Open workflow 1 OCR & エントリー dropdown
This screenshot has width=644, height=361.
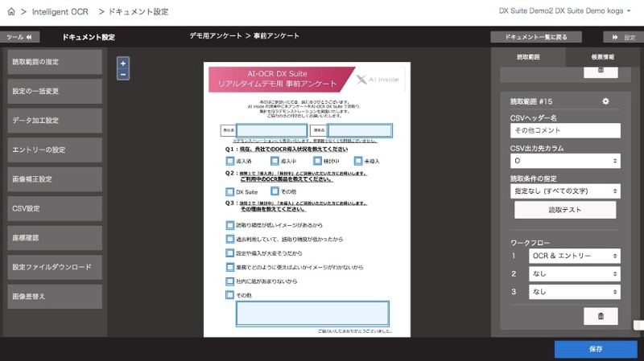[575, 256]
